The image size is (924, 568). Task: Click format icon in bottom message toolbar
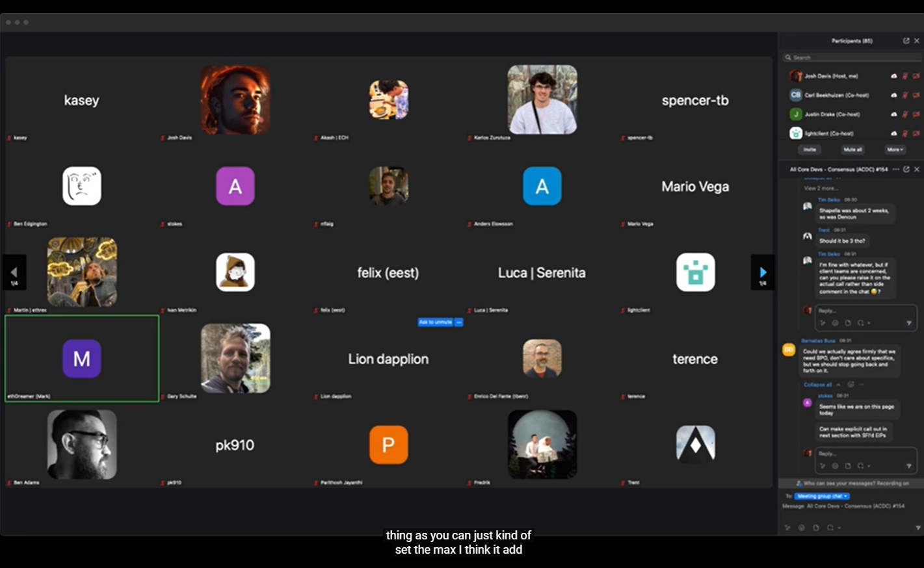click(x=787, y=528)
